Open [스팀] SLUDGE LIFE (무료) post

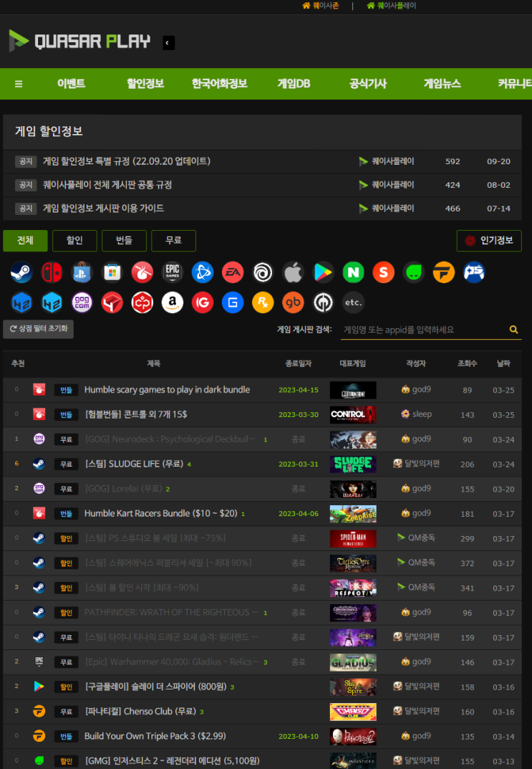(134, 464)
